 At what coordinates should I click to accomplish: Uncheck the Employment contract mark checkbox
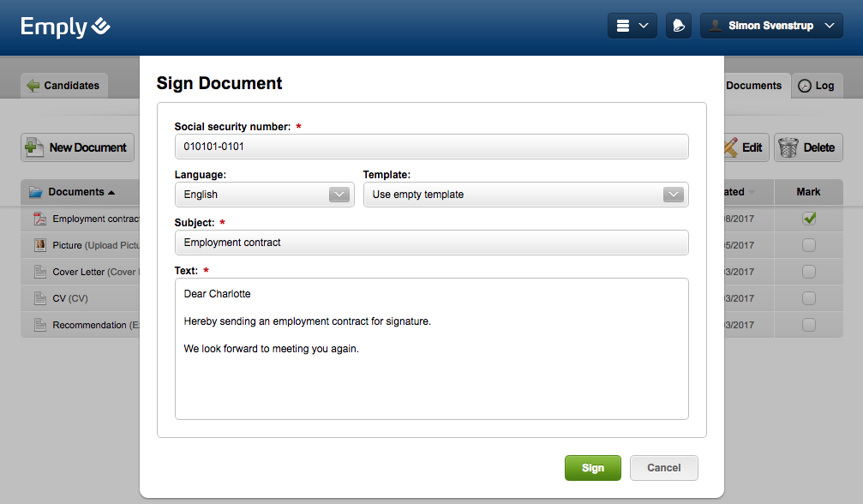tap(808, 219)
